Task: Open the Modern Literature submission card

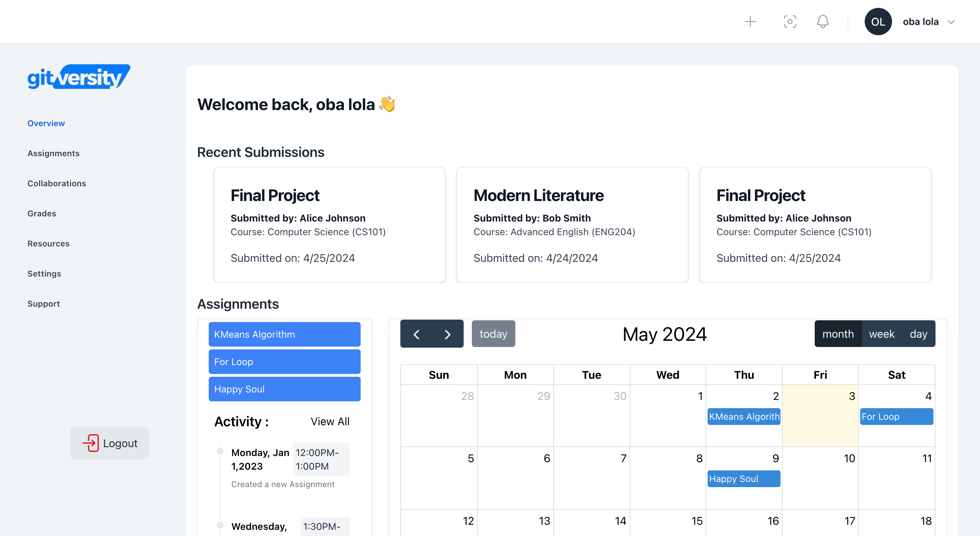Action: pyautogui.click(x=572, y=225)
